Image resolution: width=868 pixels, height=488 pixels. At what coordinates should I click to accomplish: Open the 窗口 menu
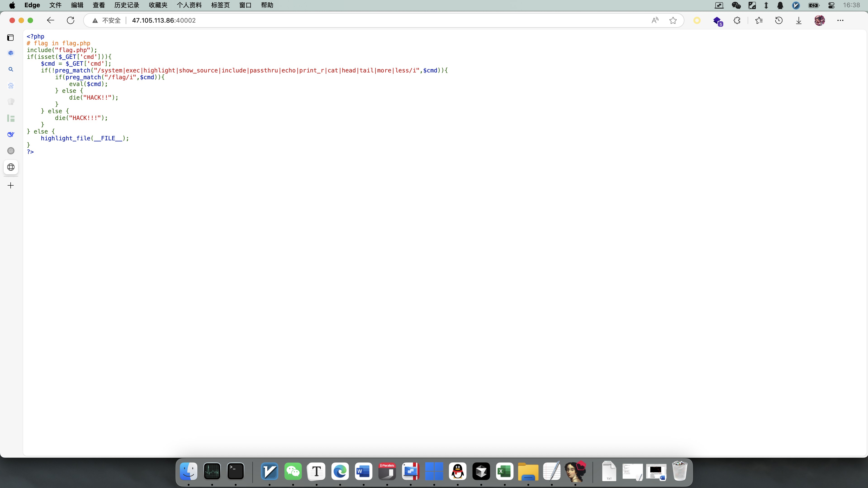[245, 5]
